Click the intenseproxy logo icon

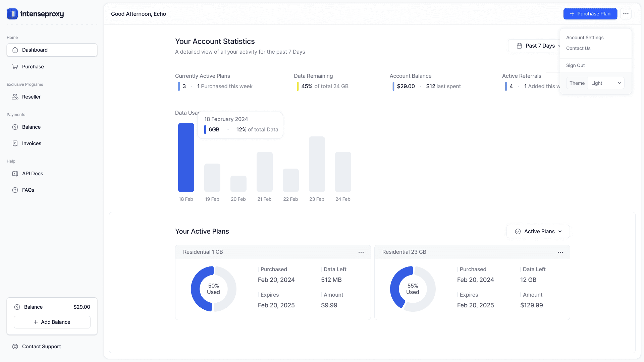[12, 14]
